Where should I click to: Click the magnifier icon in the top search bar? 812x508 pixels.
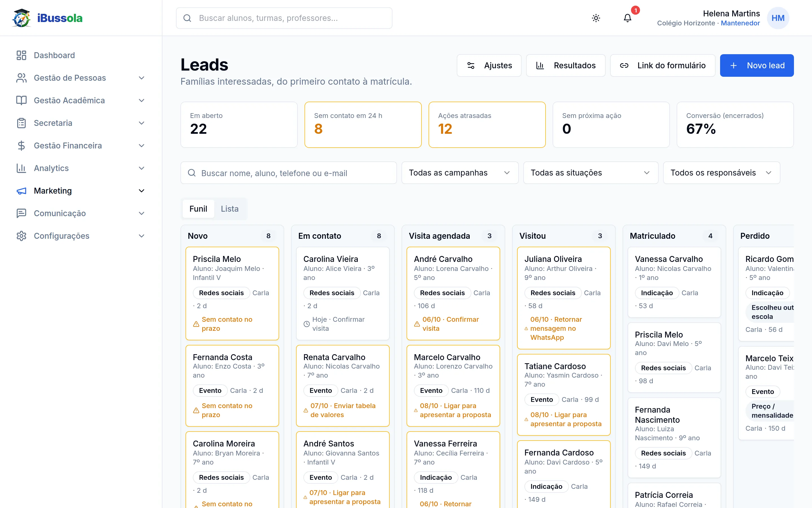click(x=187, y=18)
